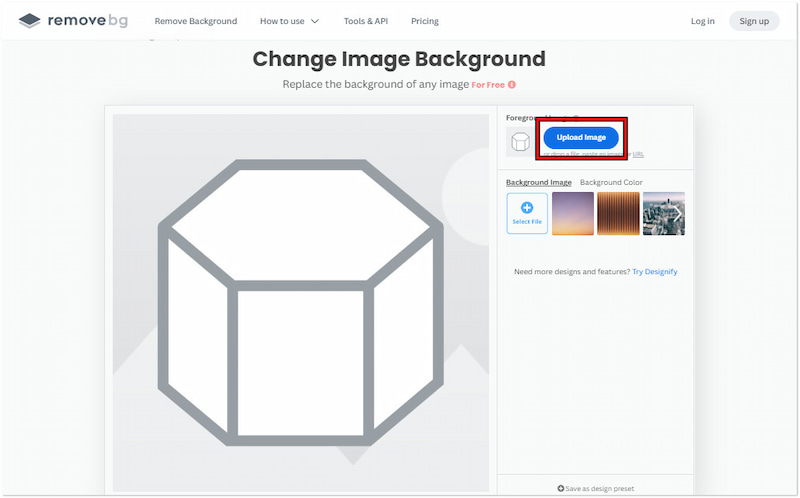Click the foreground image placeholder thumbnail
The image size is (800, 498).
click(520, 141)
